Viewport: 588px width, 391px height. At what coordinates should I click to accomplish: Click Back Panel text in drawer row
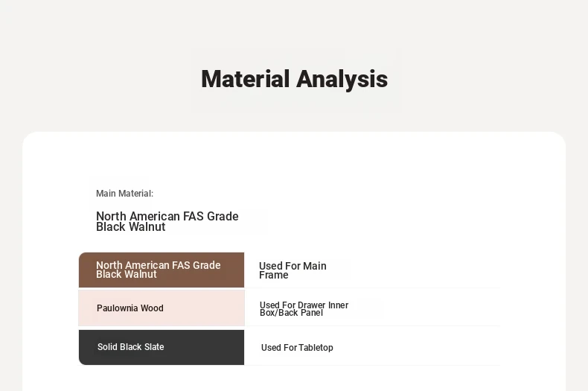[x=299, y=313]
